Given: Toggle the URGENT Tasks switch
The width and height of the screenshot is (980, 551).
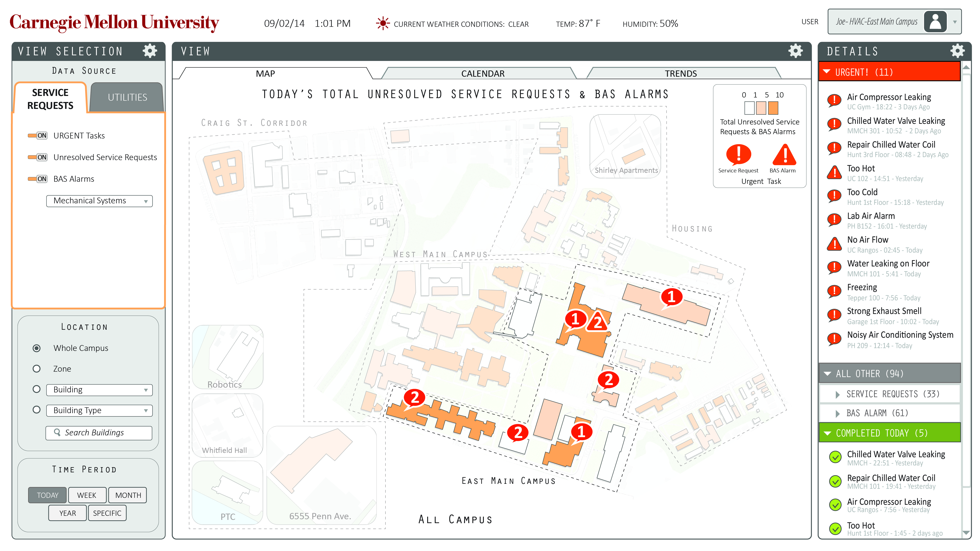Looking at the screenshot, I should click(38, 135).
